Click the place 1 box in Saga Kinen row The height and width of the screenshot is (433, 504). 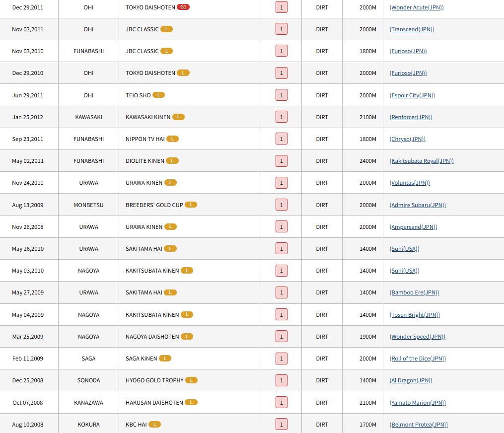282,359
